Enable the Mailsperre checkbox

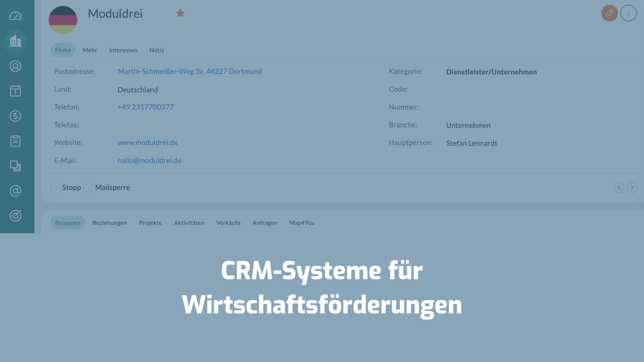click(88, 187)
